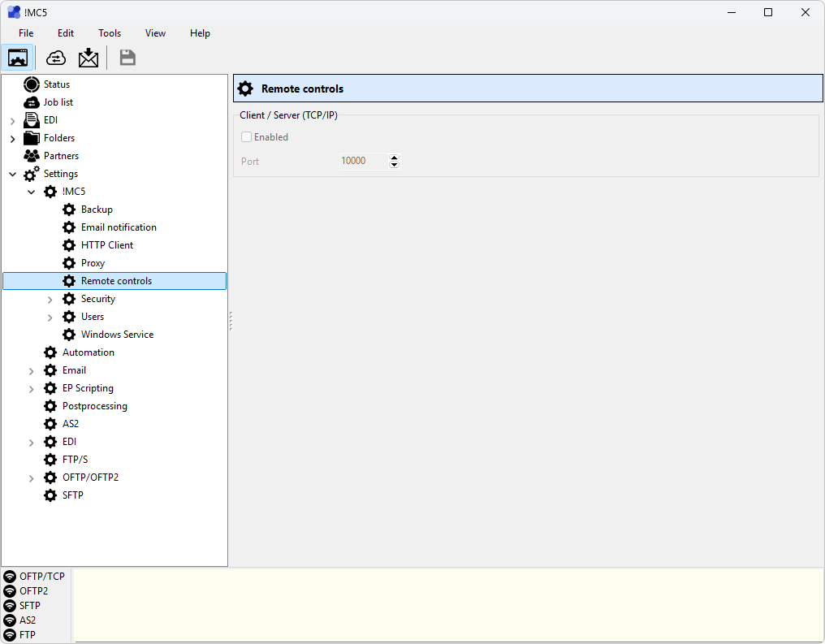The height and width of the screenshot is (644, 825).
Task: Open the Help menu
Action: [x=200, y=33]
